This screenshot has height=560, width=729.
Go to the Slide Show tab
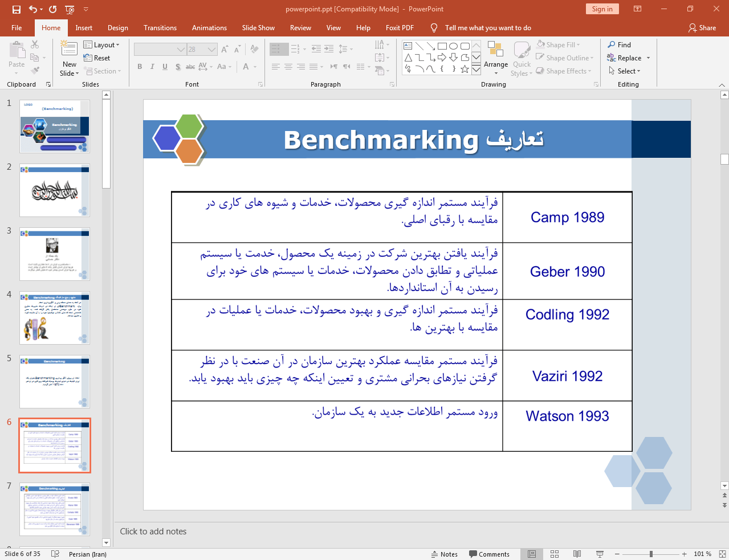258,28
